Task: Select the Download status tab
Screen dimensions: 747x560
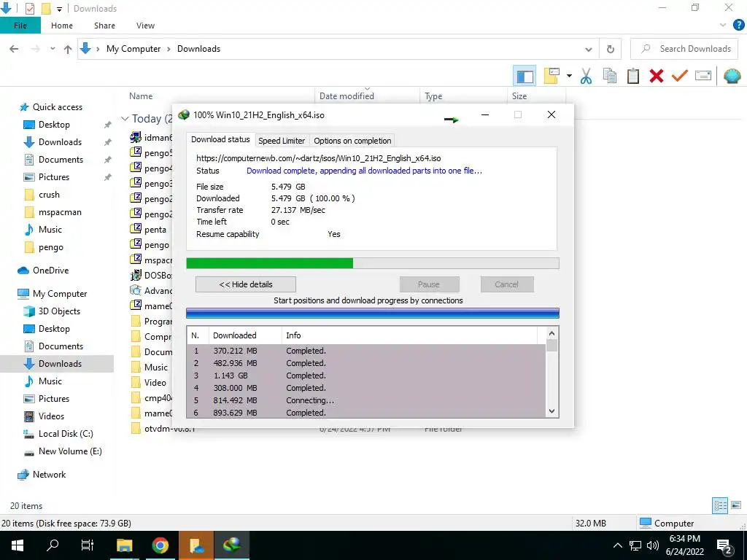Action: click(x=220, y=139)
